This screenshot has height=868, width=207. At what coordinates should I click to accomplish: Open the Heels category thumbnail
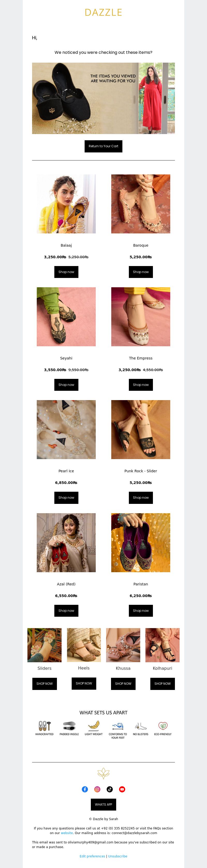(84, 645)
